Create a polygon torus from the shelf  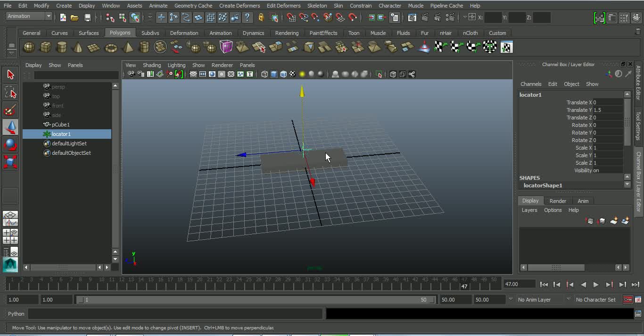click(x=111, y=47)
